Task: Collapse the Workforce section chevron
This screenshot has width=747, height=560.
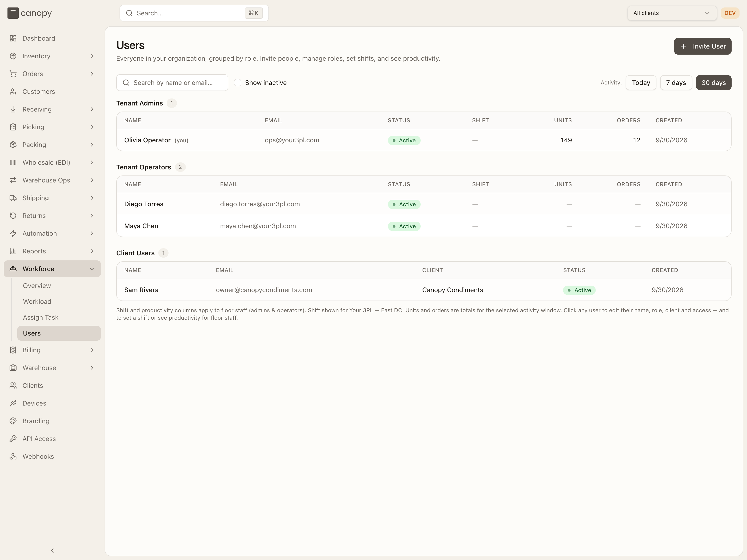Action: pyautogui.click(x=92, y=269)
